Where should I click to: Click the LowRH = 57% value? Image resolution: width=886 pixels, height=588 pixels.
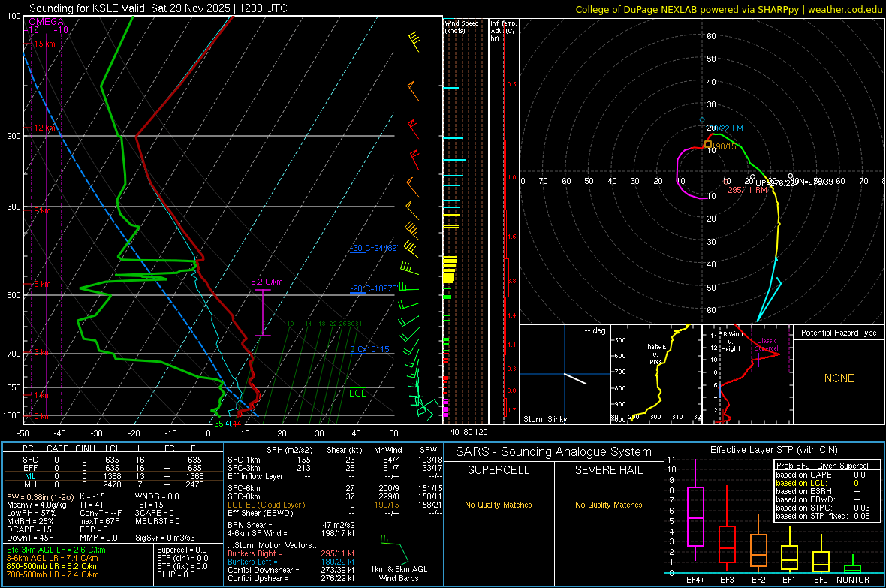click(x=31, y=513)
